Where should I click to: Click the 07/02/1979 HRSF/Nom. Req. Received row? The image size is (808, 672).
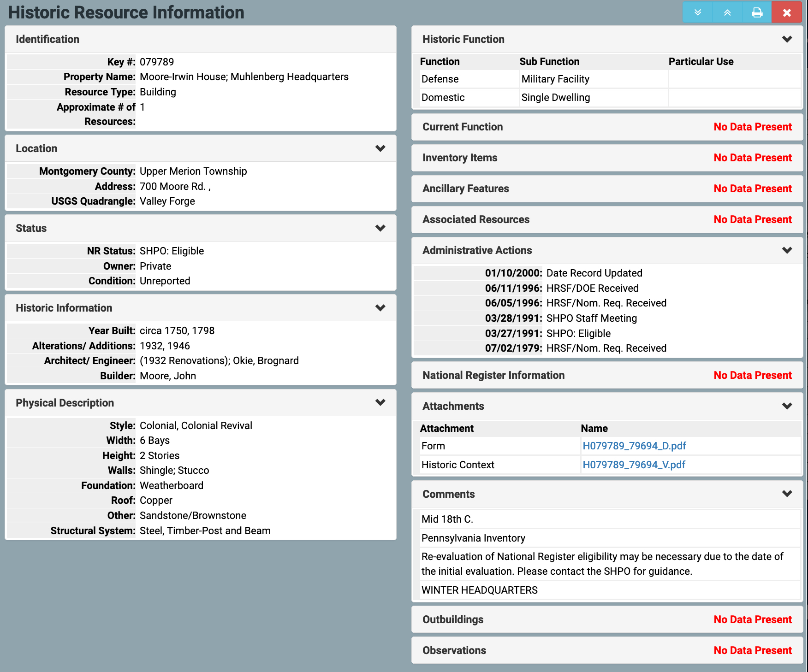[607, 348]
